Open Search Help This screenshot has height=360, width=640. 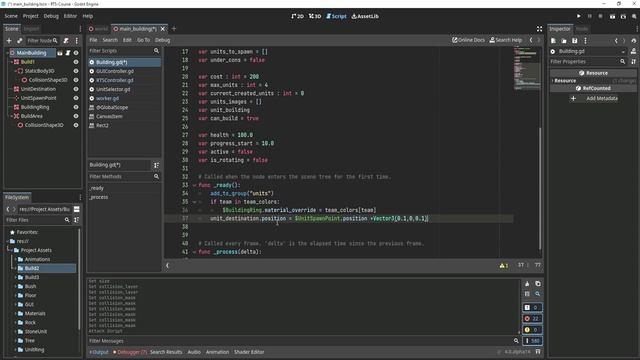coord(506,40)
